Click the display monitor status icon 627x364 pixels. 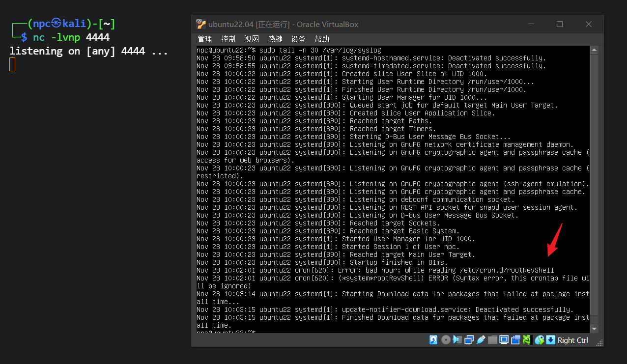504,340
